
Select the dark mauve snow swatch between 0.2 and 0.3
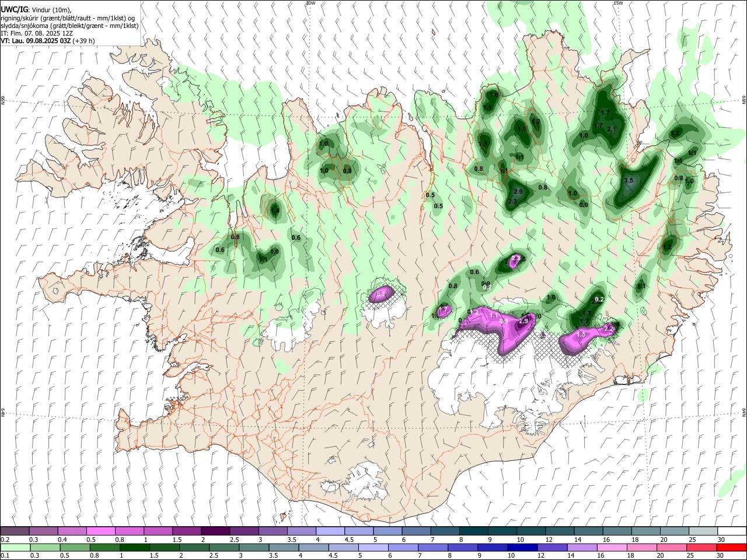click(x=15, y=531)
